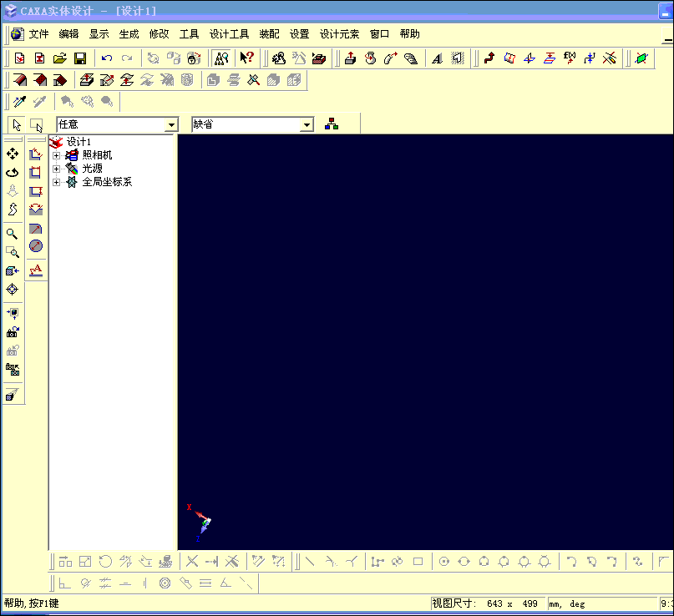Select the zoom magnifier tool
Image resolution: width=674 pixels, height=616 pixels.
12,234
